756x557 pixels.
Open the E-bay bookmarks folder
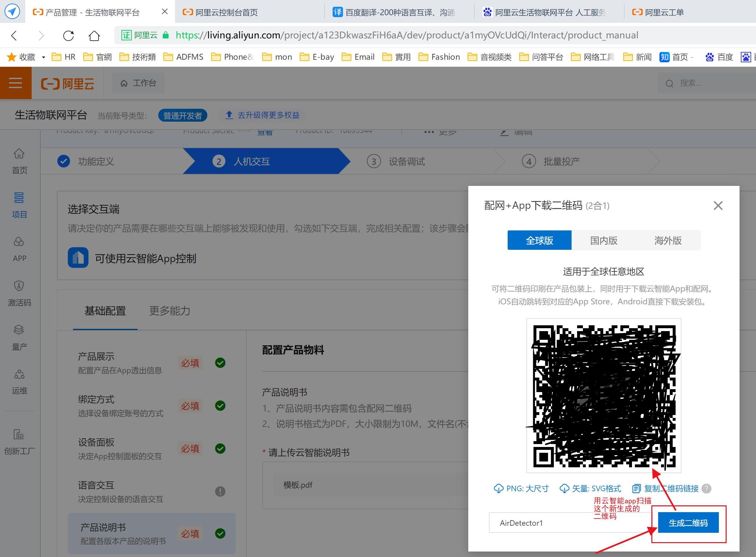[317, 57]
